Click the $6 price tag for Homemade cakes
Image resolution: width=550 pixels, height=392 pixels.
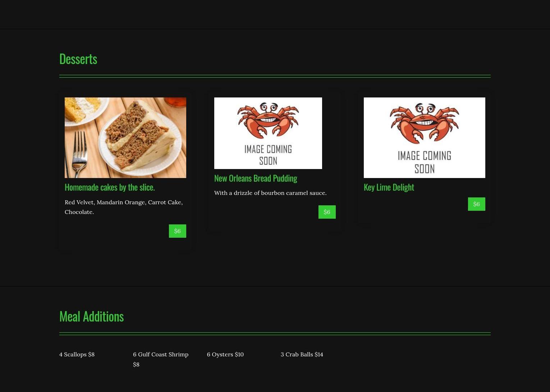point(178,231)
